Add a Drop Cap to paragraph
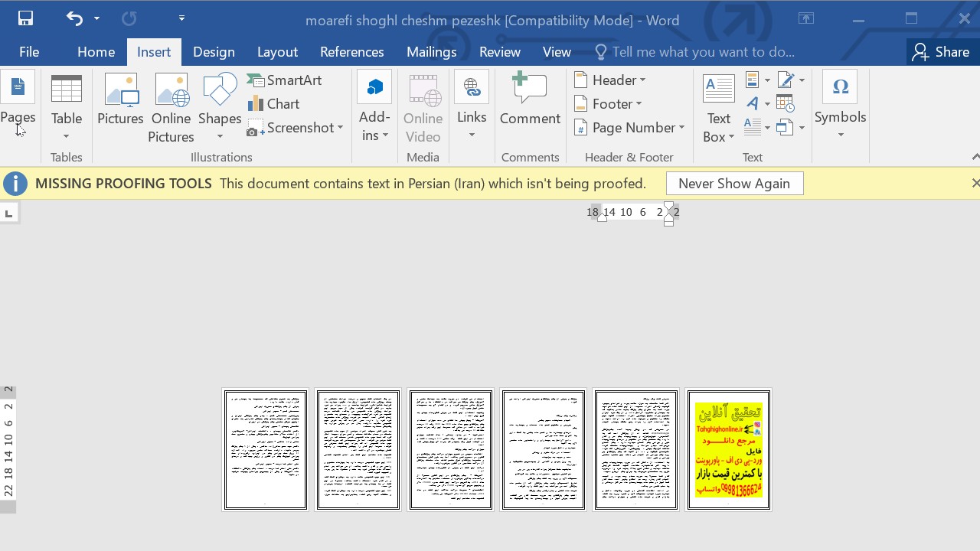The image size is (980, 551). pyautogui.click(x=757, y=127)
